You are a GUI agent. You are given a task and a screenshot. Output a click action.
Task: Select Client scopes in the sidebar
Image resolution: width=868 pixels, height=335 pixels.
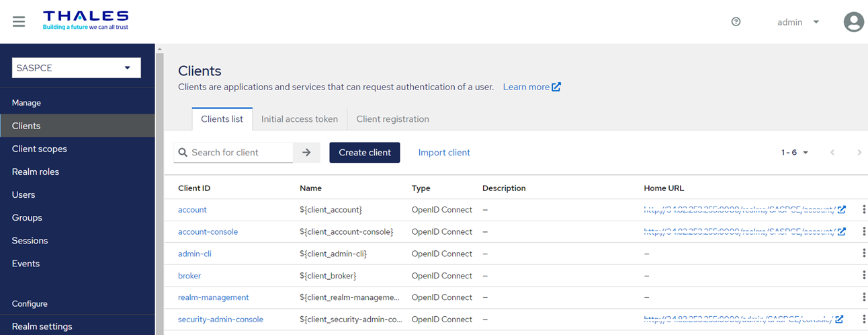tap(40, 149)
